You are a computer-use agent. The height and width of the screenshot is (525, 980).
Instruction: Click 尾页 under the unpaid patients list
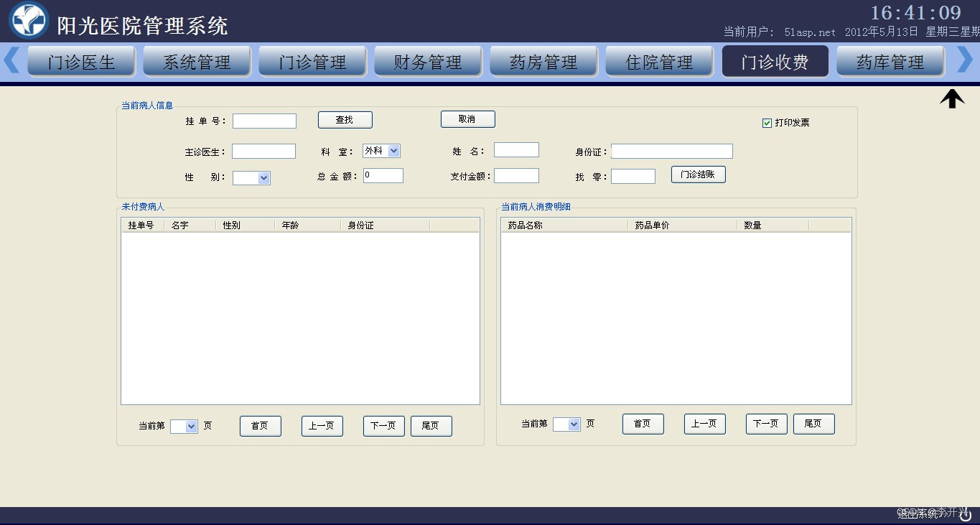pos(431,426)
